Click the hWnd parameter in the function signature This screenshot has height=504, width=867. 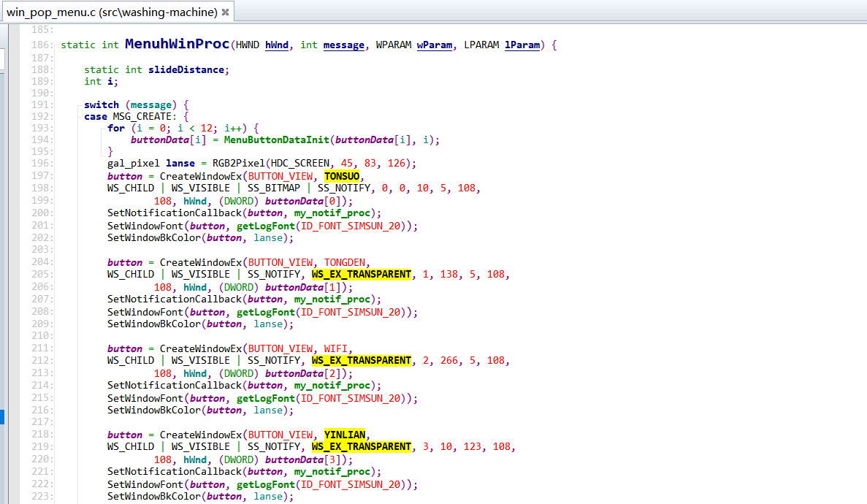[x=277, y=45]
